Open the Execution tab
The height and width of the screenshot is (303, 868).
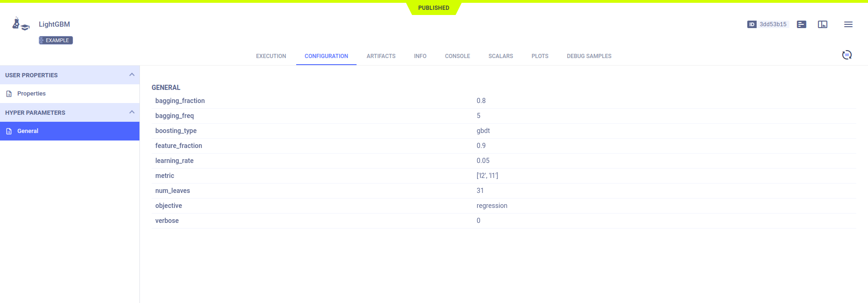point(271,56)
